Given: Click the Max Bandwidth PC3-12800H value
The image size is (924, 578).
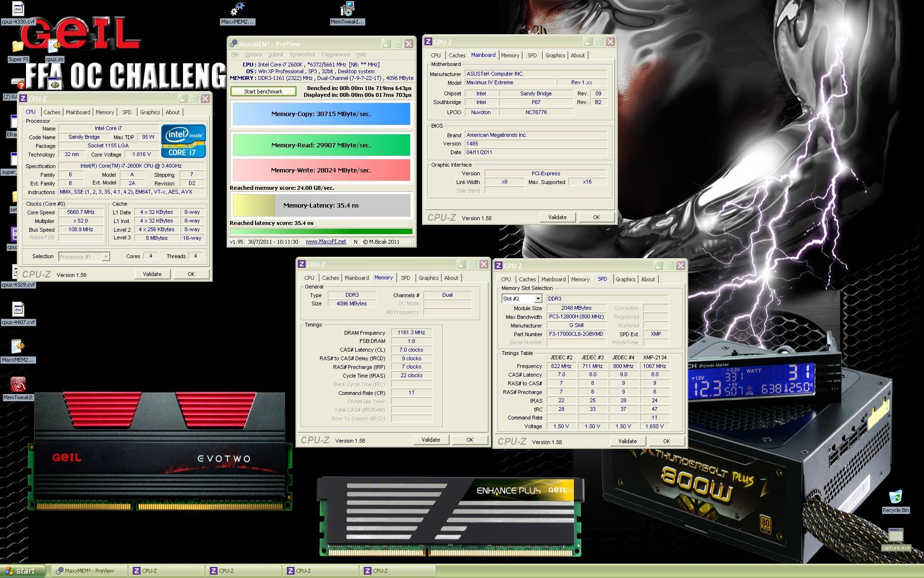Looking at the screenshot, I should (576, 317).
